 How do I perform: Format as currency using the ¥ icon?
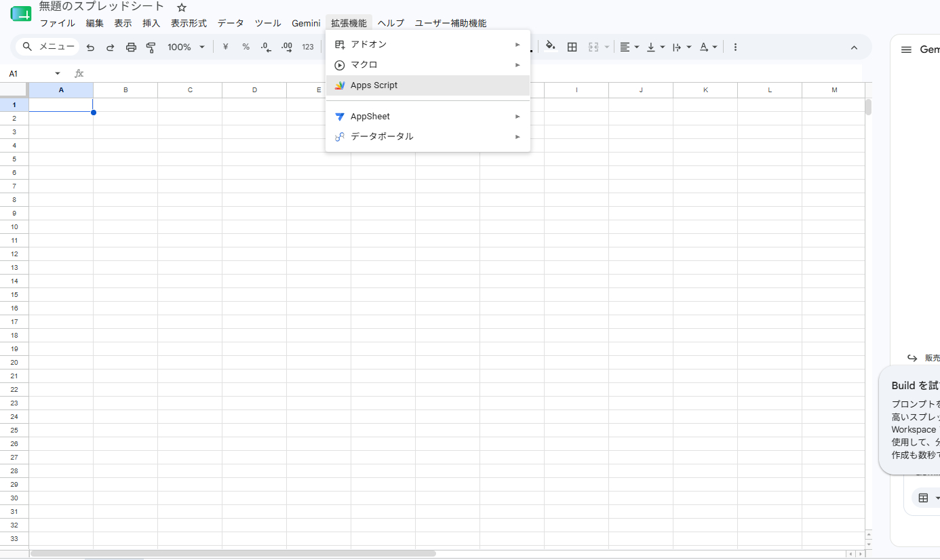[x=225, y=47]
